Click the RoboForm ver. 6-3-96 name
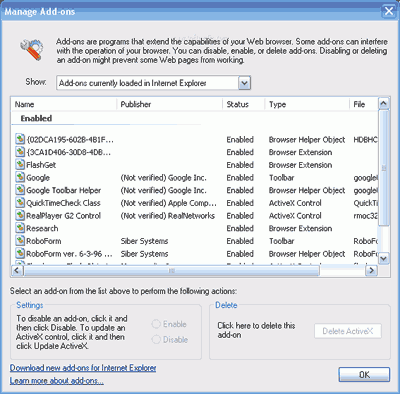 [x=69, y=253]
